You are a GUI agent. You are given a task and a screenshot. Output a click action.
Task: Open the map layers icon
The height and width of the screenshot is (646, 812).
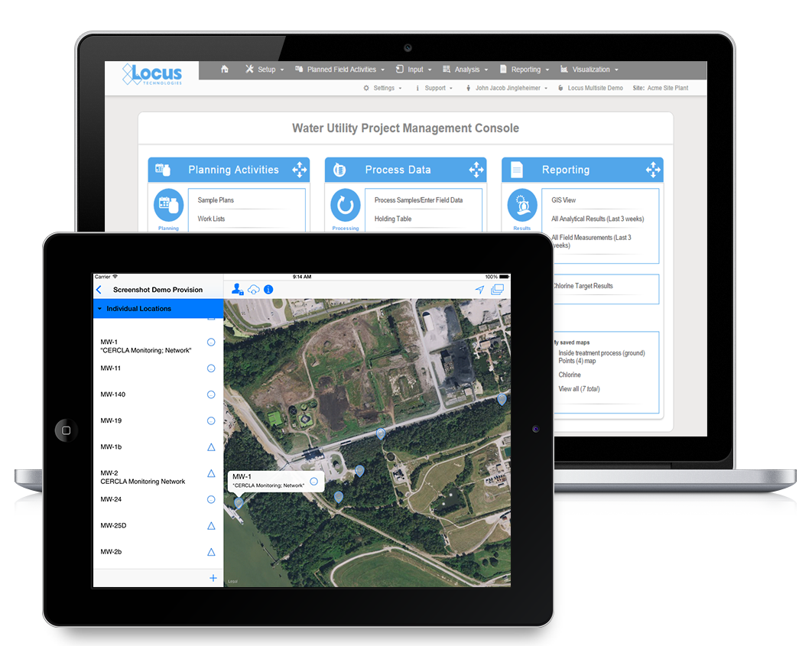point(497,290)
